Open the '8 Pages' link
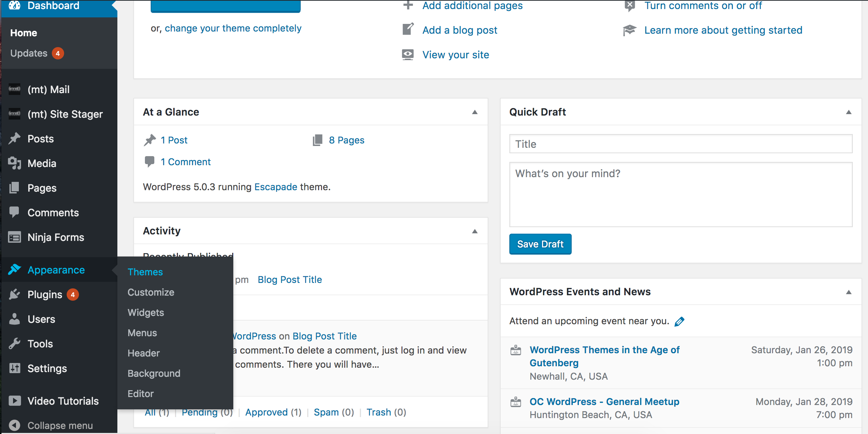This screenshot has height=434, width=868. point(347,140)
